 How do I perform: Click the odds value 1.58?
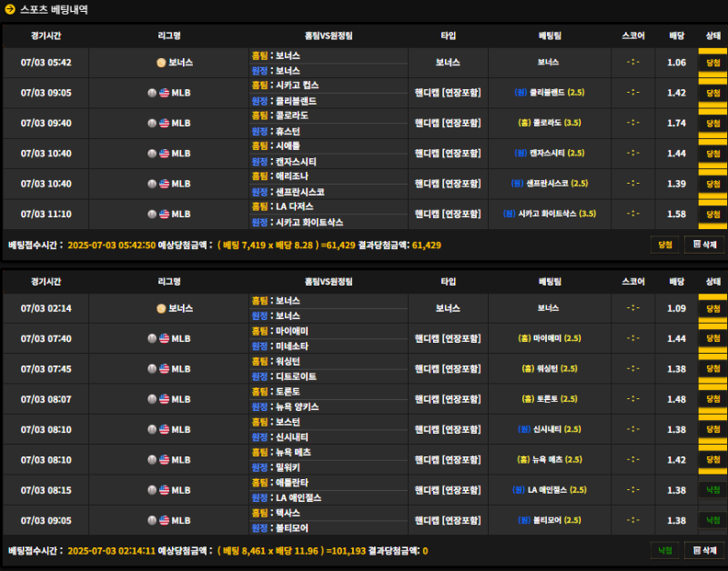click(676, 214)
